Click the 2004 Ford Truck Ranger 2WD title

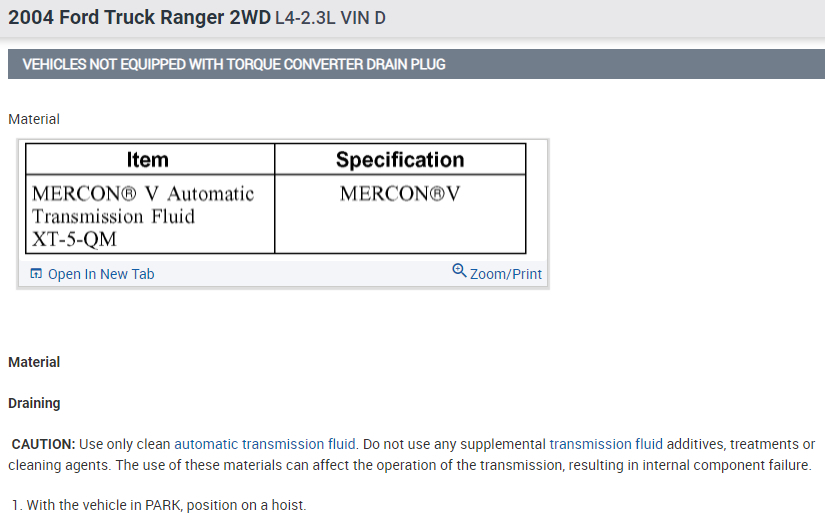click(x=138, y=19)
